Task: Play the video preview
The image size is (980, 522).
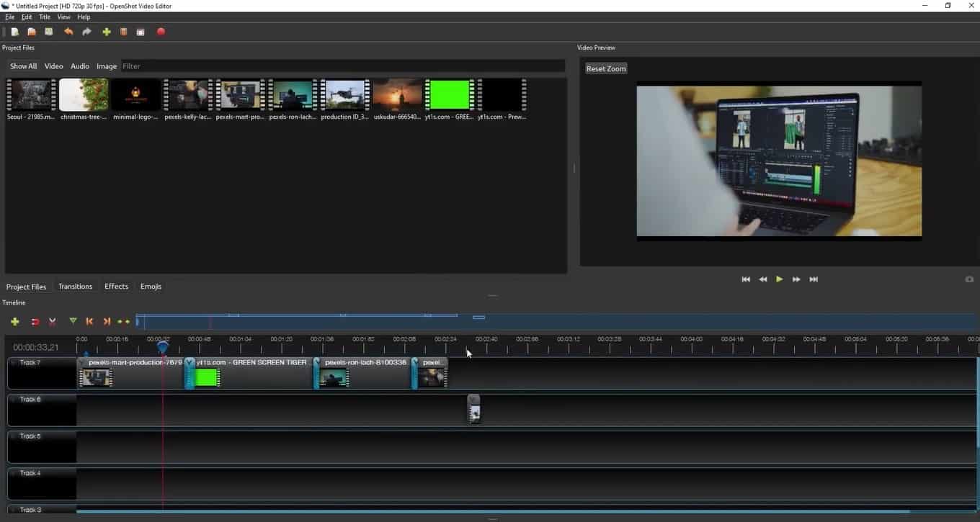Action: (x=779, y=279)
